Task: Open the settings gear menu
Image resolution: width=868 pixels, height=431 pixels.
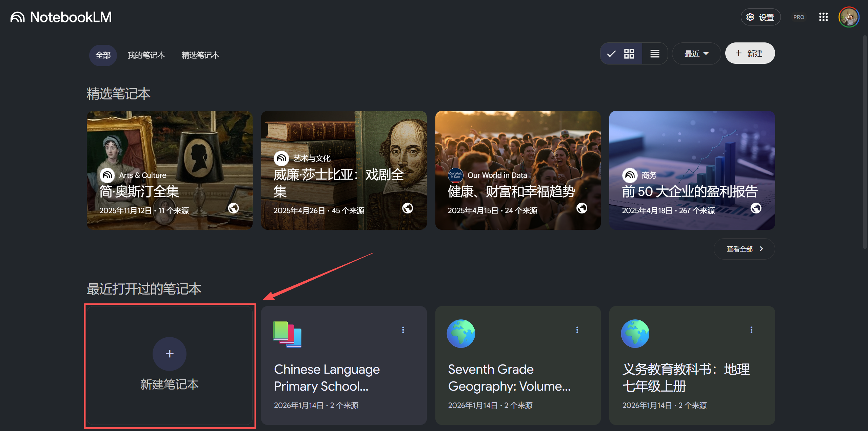Action: point(761,17)
